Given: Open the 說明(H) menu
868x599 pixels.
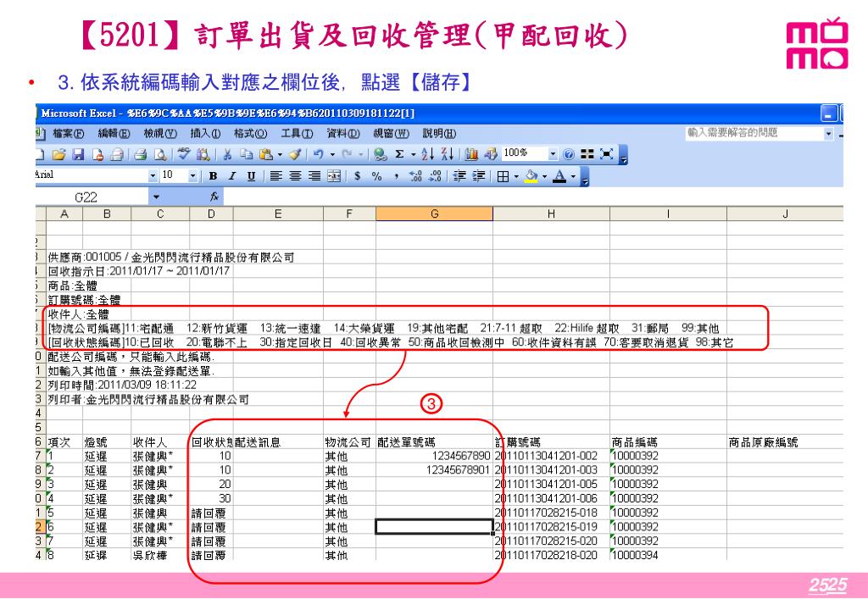Looking at the screenshot, I should (x=439, y=133).
